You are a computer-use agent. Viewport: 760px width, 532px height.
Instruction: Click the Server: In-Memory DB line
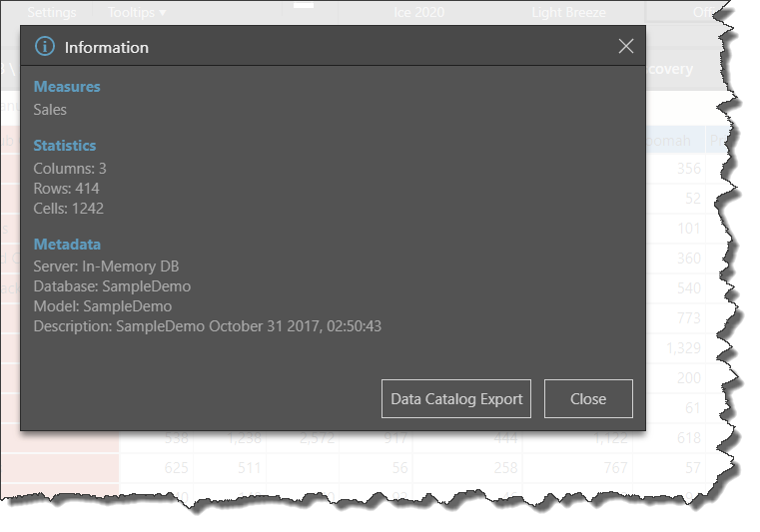[x=106, y=266]
